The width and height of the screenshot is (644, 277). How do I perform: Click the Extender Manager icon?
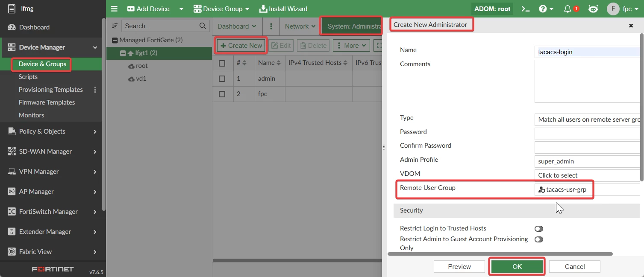point(12,232)
